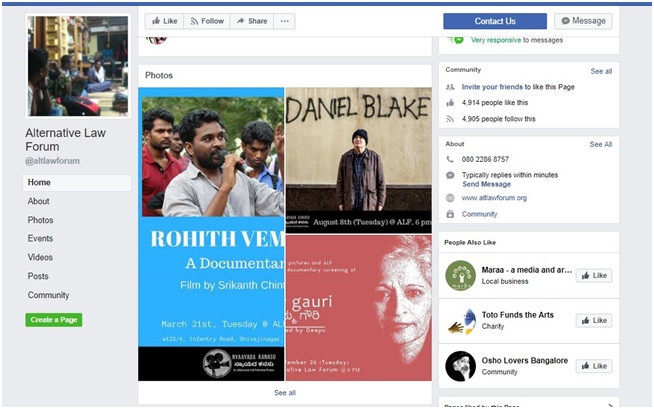Screen dimensions: 654x409
Task: Click the Osho Lovers Bangalore avatar icon
Action: (x=460, y=365)
